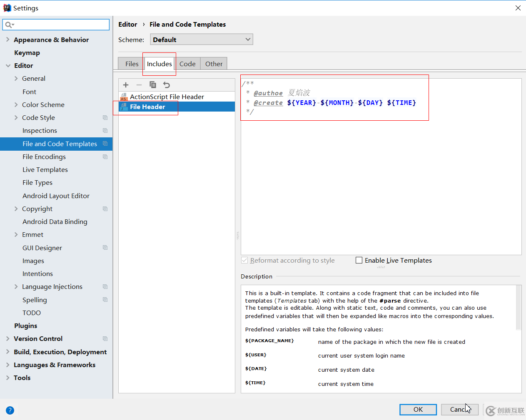Expand the Version Control section

[x=8, y=339]
